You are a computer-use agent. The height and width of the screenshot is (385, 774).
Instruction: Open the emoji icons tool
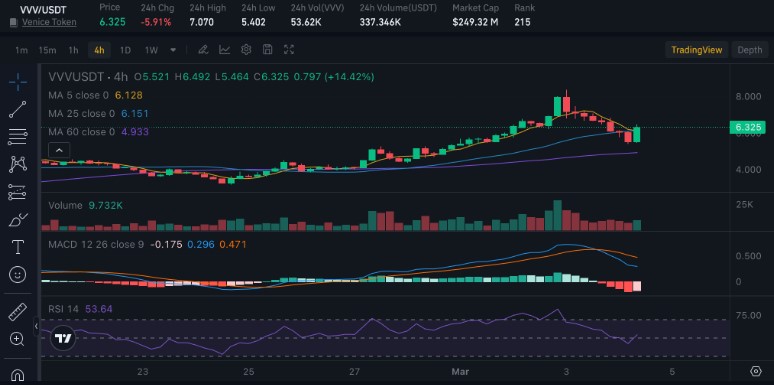tap(18, 274)
